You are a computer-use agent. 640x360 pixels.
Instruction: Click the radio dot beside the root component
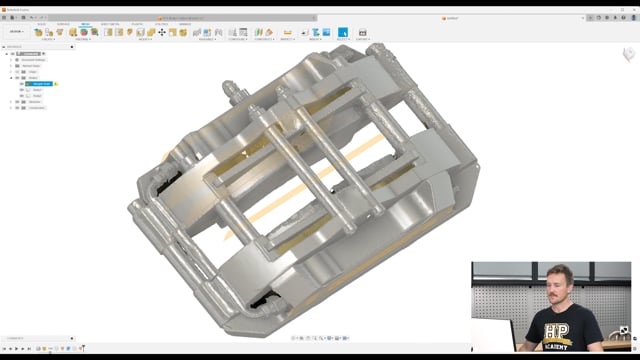coord(44,53)
